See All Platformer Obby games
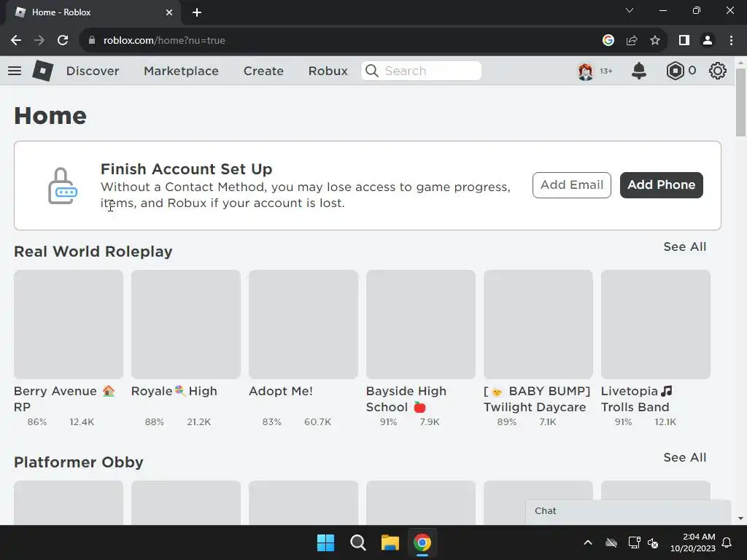Viewport: 747px width, 560px height. coord(684,458)
